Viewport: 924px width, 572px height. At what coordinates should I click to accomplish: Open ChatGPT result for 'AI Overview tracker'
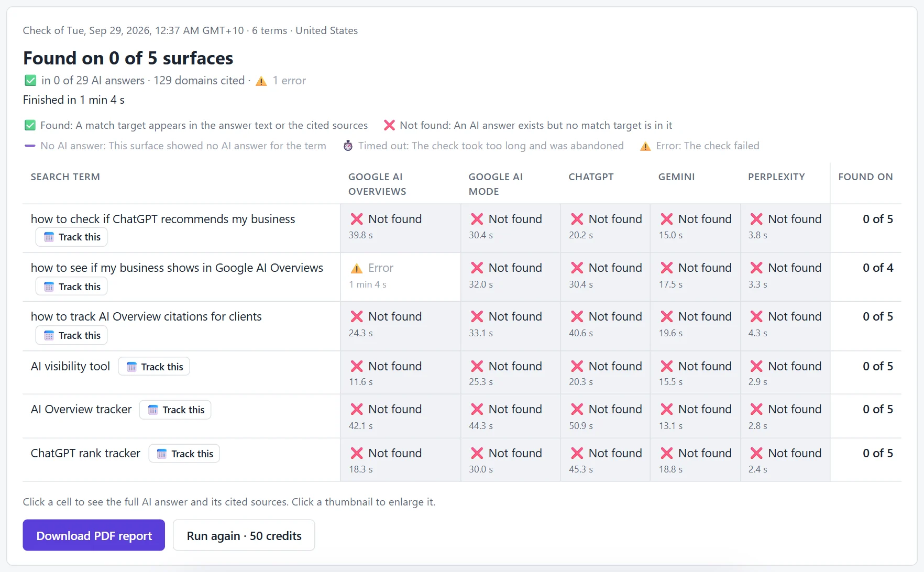606,416
